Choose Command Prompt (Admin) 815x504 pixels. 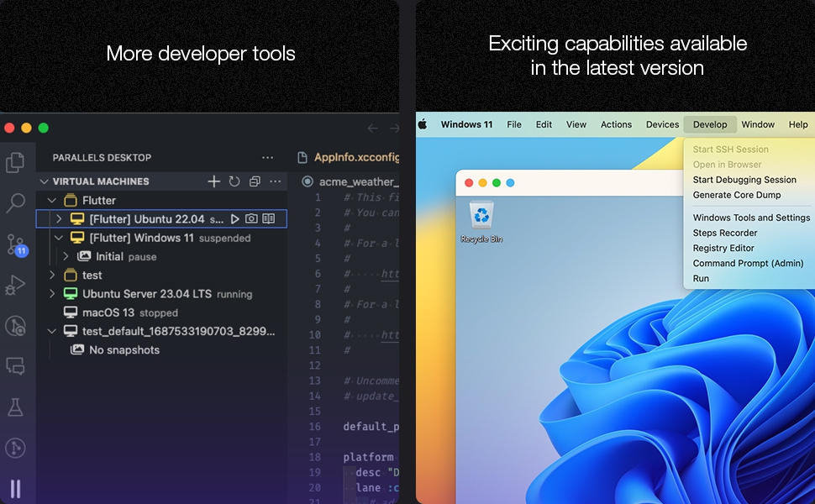coord(748,263)
